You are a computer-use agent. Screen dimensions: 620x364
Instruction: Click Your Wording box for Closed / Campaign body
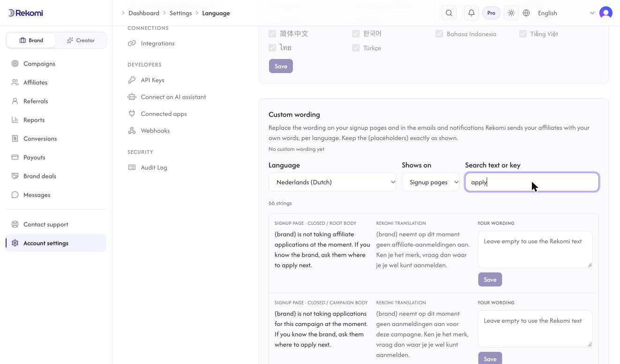[535, 329]
